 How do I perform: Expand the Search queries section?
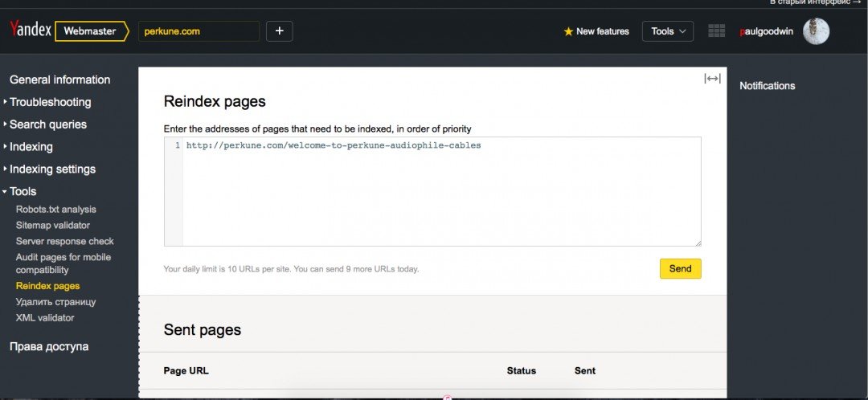pos(47,124)
